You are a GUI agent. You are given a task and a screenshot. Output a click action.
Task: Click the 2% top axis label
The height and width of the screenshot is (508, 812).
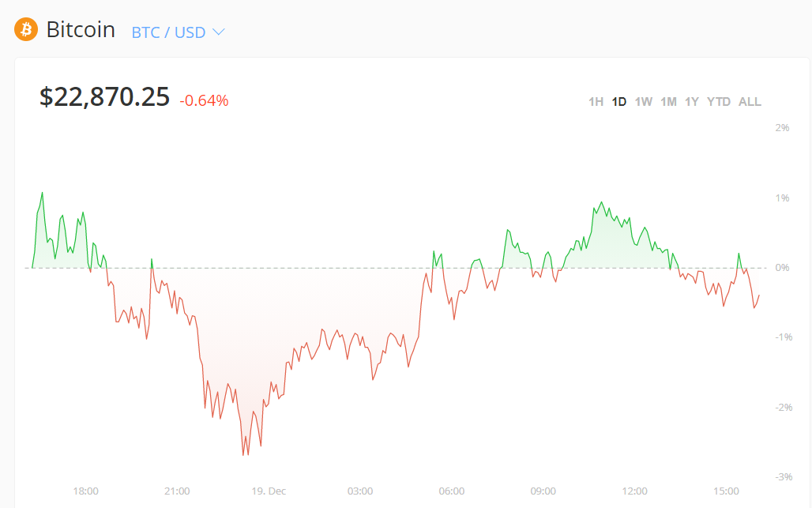pyautogui.click(x=782, y=128)
